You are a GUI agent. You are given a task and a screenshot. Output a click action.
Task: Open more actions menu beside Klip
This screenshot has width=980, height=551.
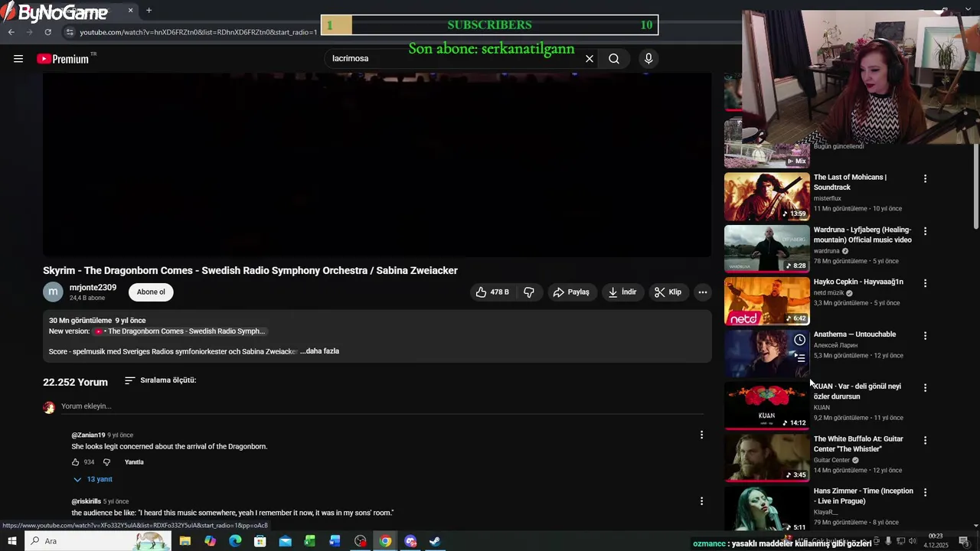pos(702,292)
